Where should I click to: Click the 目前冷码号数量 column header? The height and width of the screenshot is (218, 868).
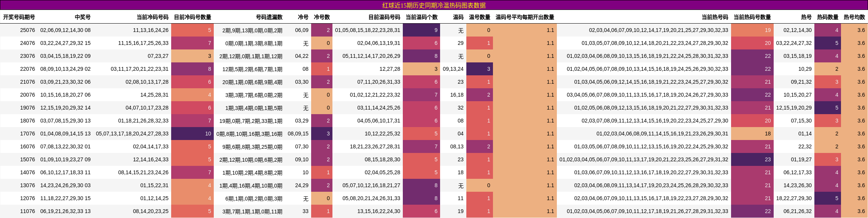(192, 17)
